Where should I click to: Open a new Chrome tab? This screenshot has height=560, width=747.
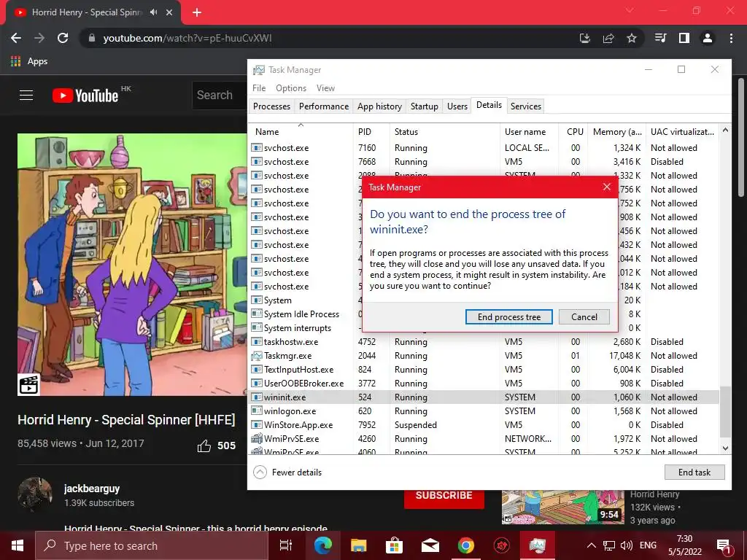pos(197,12)
